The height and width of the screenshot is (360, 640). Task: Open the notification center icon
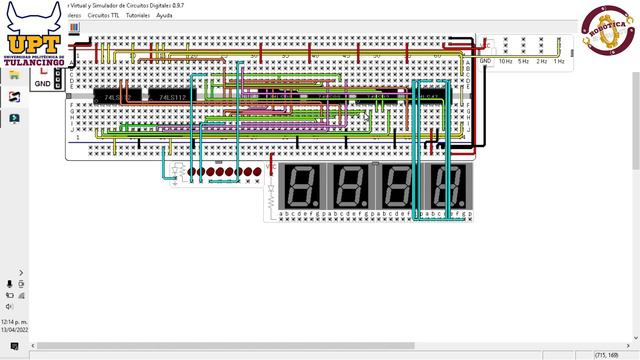[14, 346]
